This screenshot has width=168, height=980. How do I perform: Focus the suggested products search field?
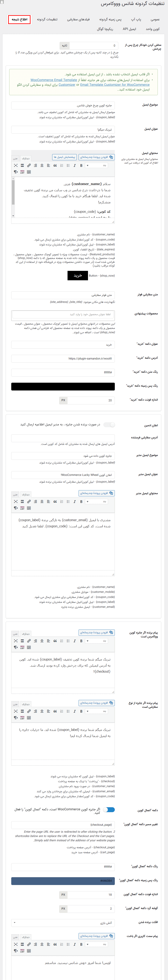[x=63, y=314]
